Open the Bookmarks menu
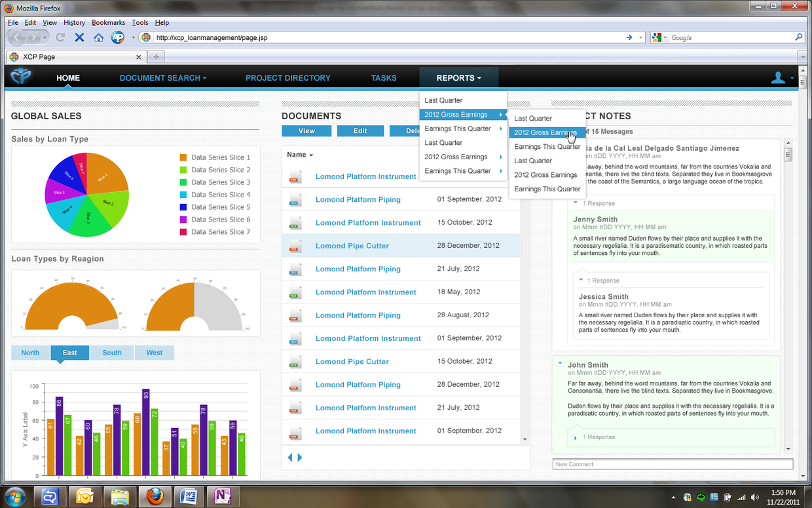Viewport: 812px width, 508px height. (x=107, y=22)
